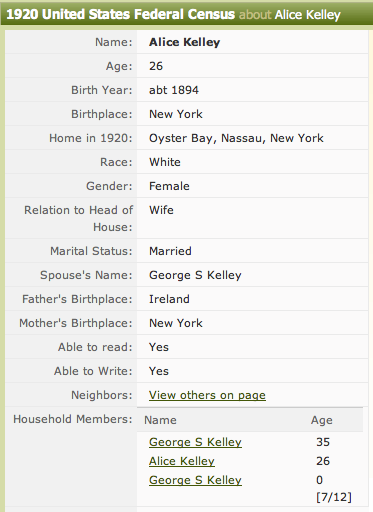
Task: Click the Oyster Bay, Nassau, New York value
Action: pyautogui.click(x=236, y=138)
